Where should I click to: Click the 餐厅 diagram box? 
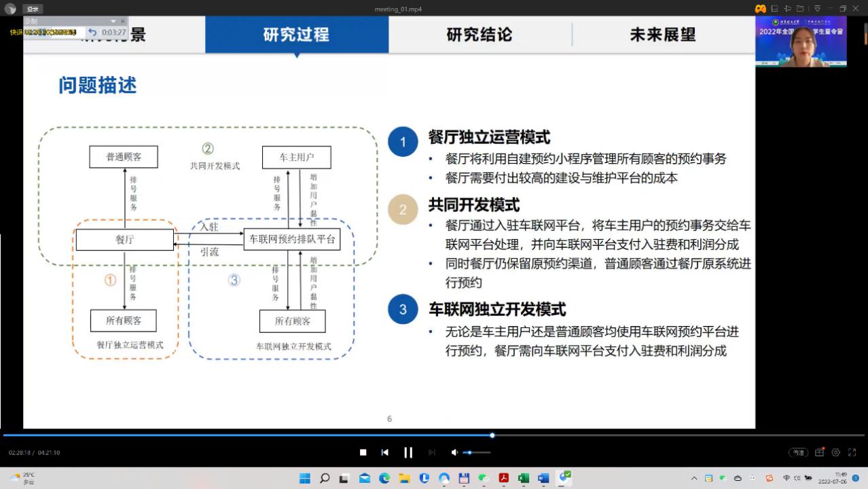tap(125, 239)
